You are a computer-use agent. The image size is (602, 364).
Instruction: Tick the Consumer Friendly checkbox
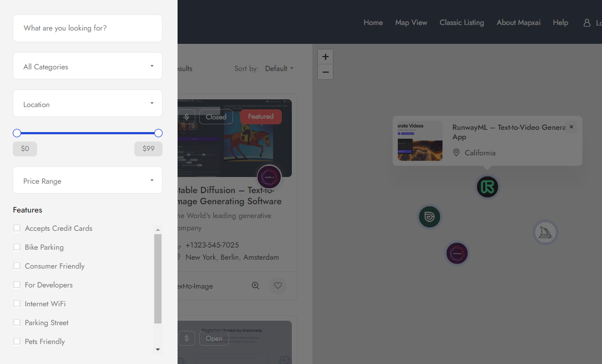click(17, 266)
